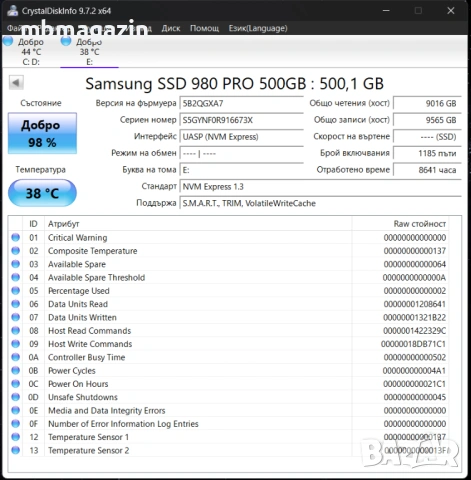Image resolution: width=471 pixels, height=480 pixels.
Task: Click the status icon for Data Units Written
Action: tap(15, 317)
